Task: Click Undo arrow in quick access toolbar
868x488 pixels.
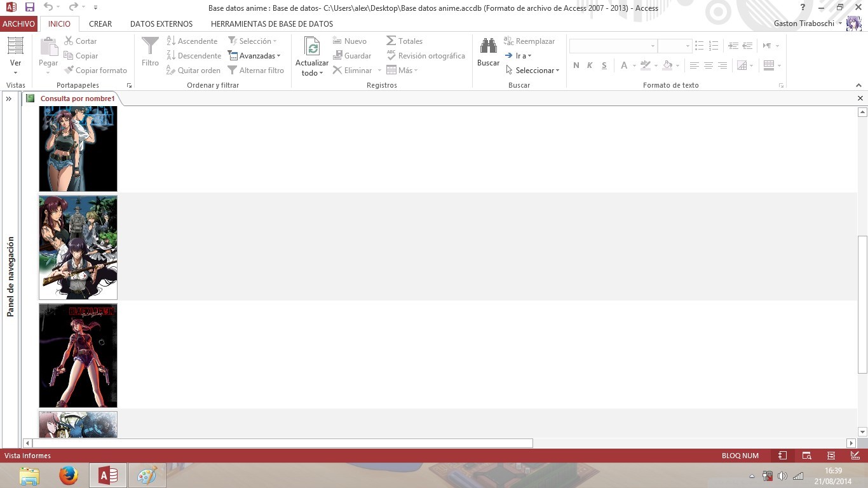Action: point(48,8)
